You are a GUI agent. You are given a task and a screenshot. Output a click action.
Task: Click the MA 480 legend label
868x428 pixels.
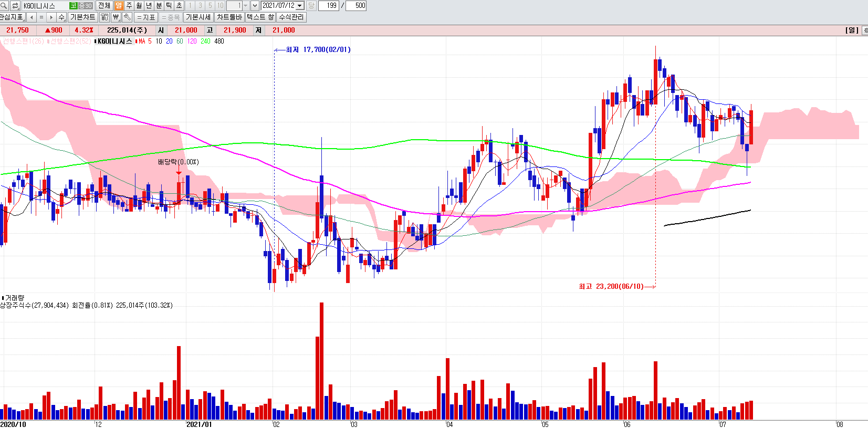219,41
